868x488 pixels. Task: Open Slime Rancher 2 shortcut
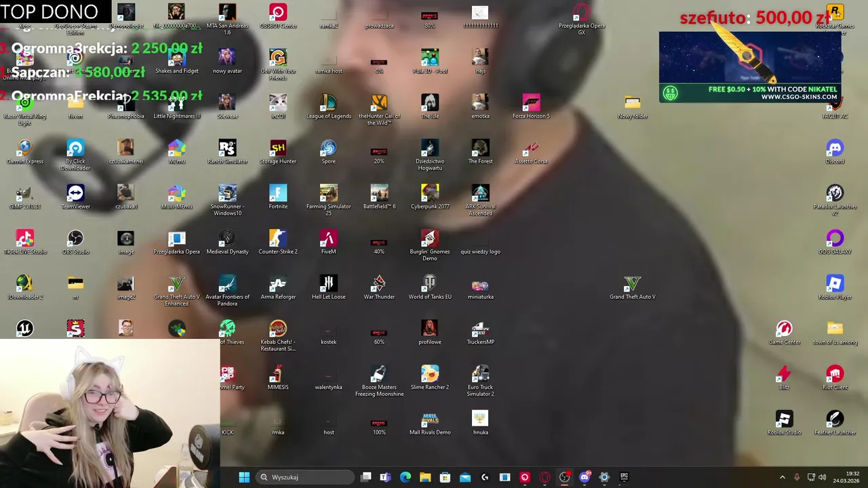(x=430, y=378)
